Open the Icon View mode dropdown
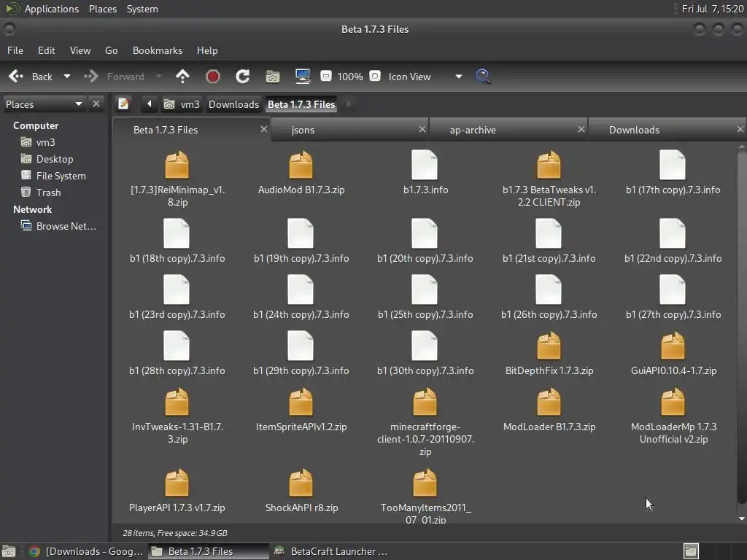747x560 pixels. pyautogui.click(x=424, y=77)
